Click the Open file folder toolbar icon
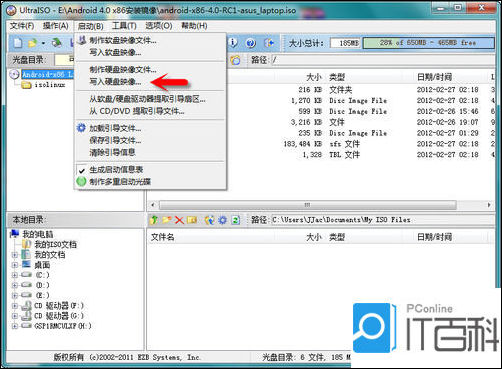 32,43
